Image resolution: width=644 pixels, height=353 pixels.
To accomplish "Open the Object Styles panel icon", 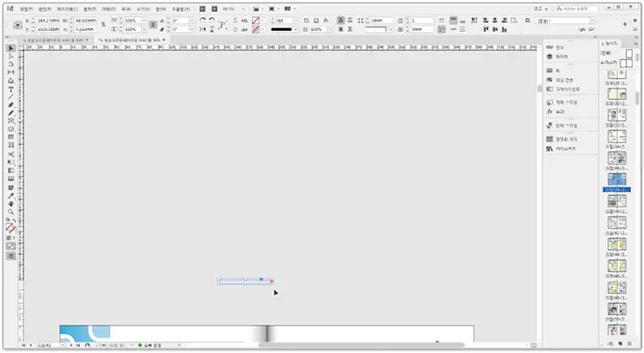I will 550,102.
